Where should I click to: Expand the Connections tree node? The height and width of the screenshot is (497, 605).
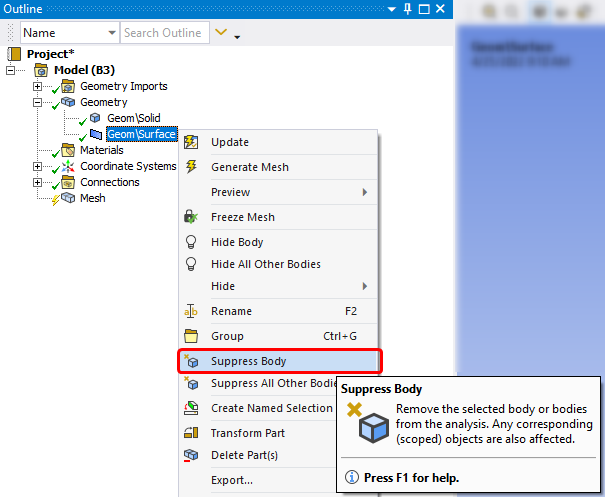point(37,182)
